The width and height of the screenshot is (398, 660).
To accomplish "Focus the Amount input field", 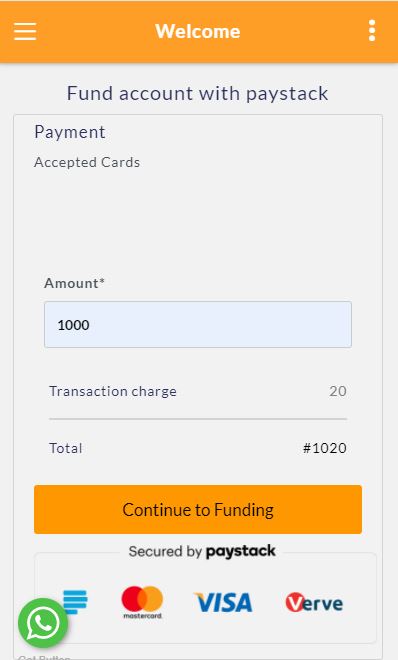I will [198, 325].
